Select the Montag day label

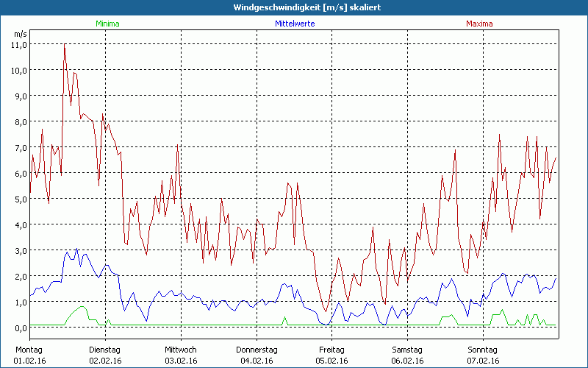click(29, 350)
